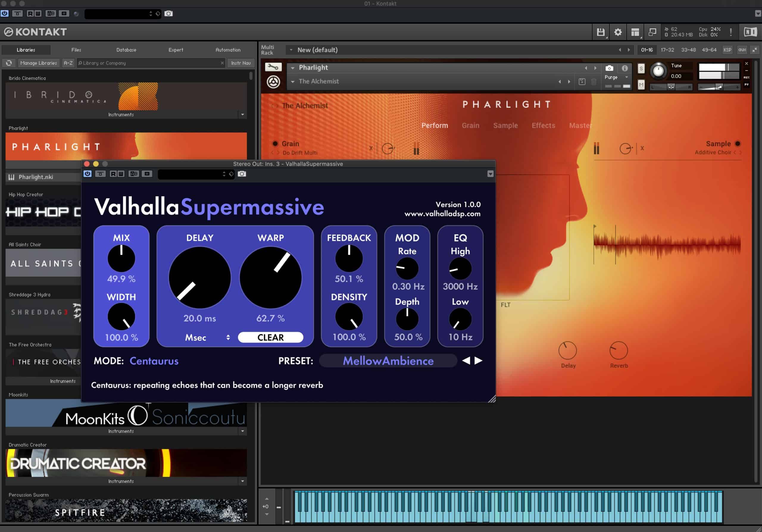Open Kontakt options gear icon
762x532 pixels.
[x=618, y=32]
